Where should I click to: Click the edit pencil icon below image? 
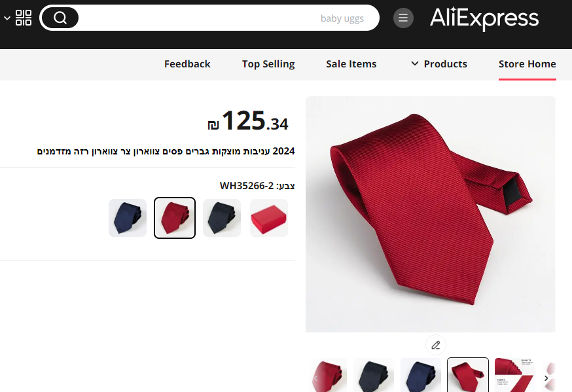pos(436,345)
